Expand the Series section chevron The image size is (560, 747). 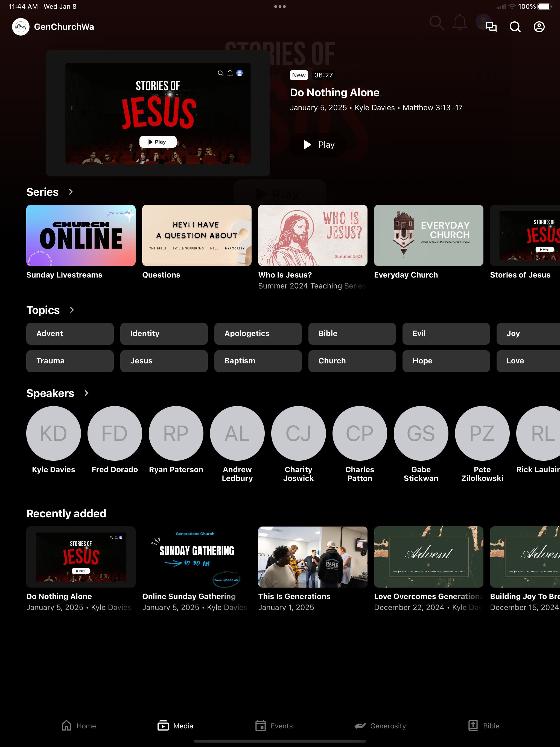click(71, 192)
